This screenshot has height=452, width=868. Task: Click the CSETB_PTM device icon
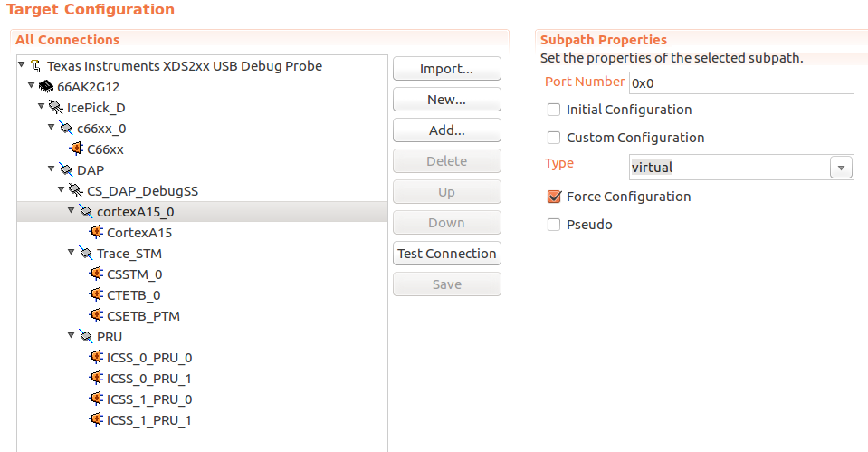(96, 316)
